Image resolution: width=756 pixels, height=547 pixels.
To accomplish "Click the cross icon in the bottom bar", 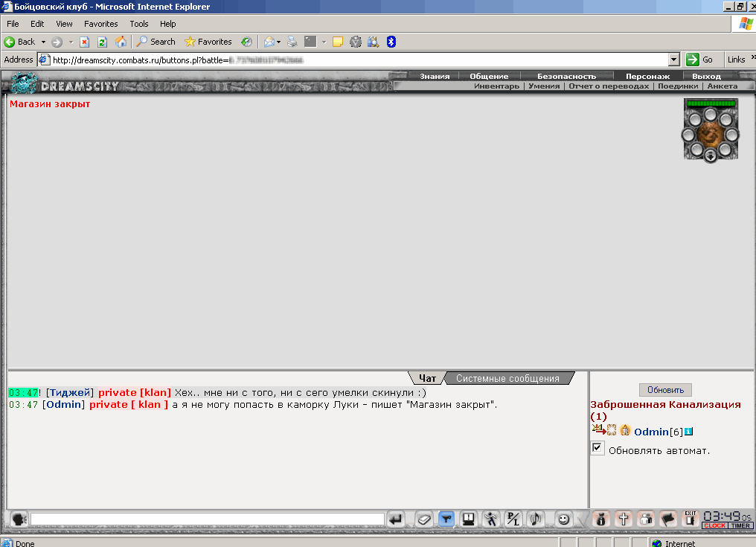I will click(624, 519).
